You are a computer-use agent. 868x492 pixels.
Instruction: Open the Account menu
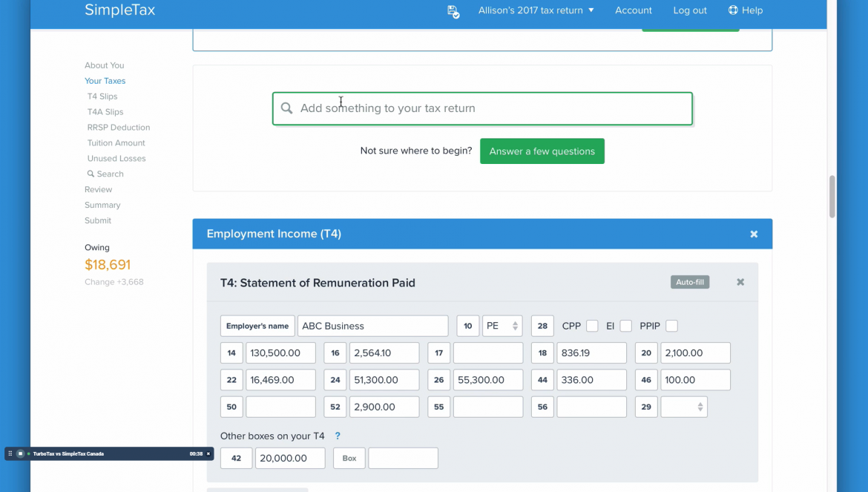coord(633,10)
